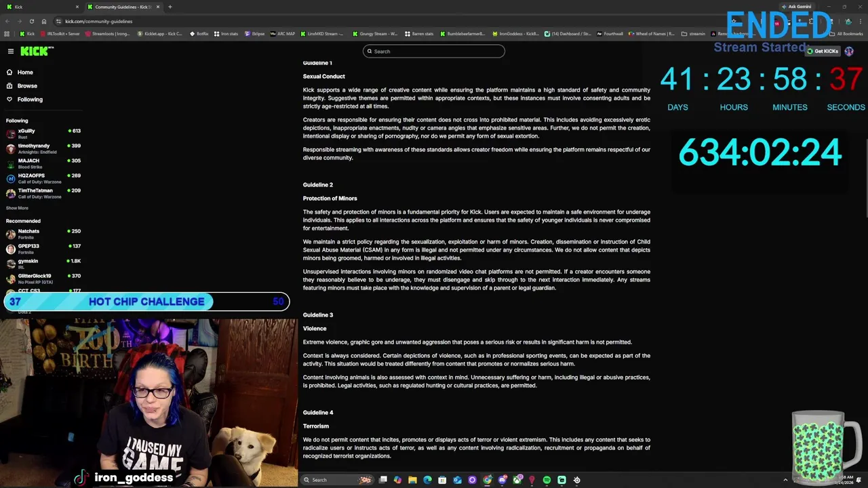Open Xbox app from the taskbar
The image size is (868, 488).
(517, 480)
